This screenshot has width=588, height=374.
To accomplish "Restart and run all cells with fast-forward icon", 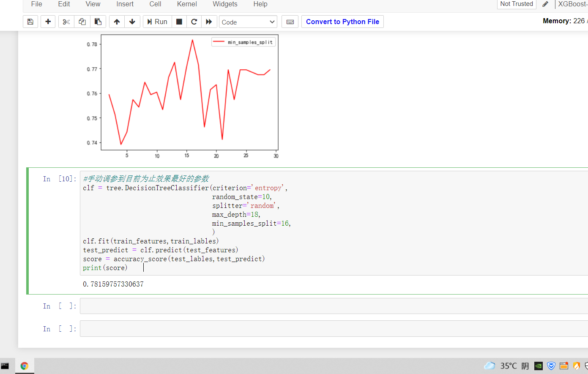I will tap(209, 22).
